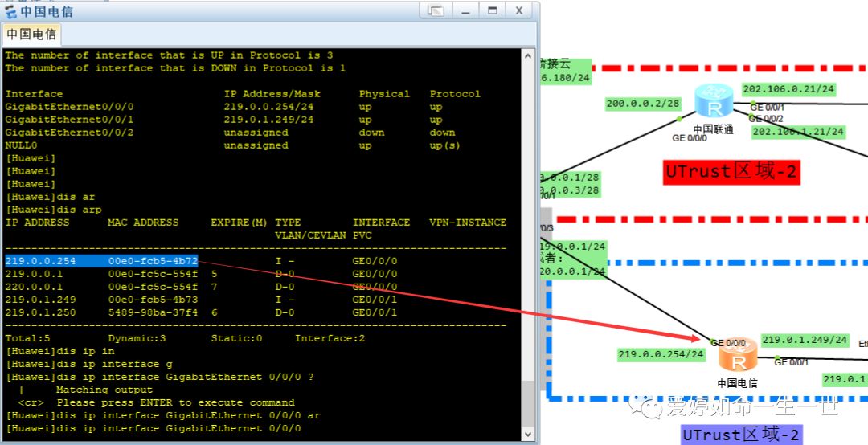Viewport: 868px width, 445px height.
Task: Select the 中国联通 router icon in topology
Action: 714,100
